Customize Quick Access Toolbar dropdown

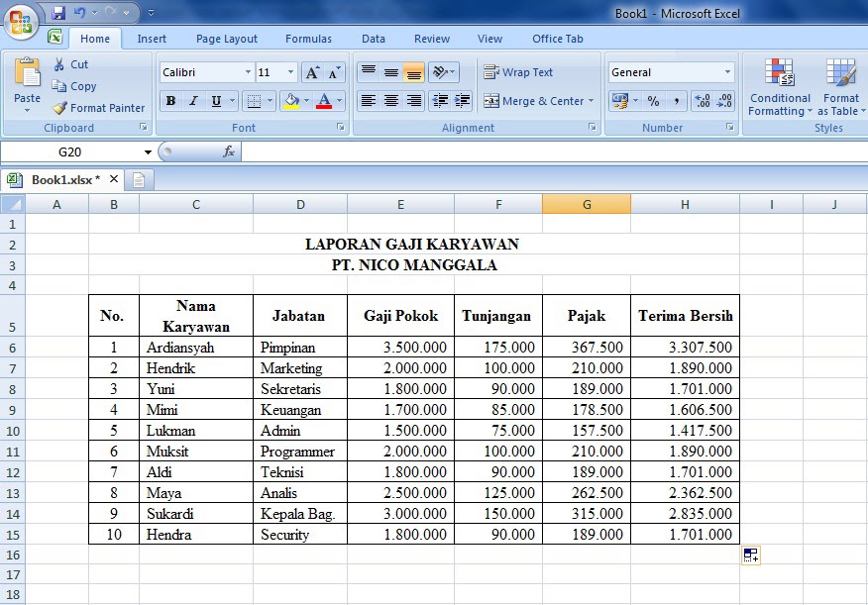click(x=151, y=12)
